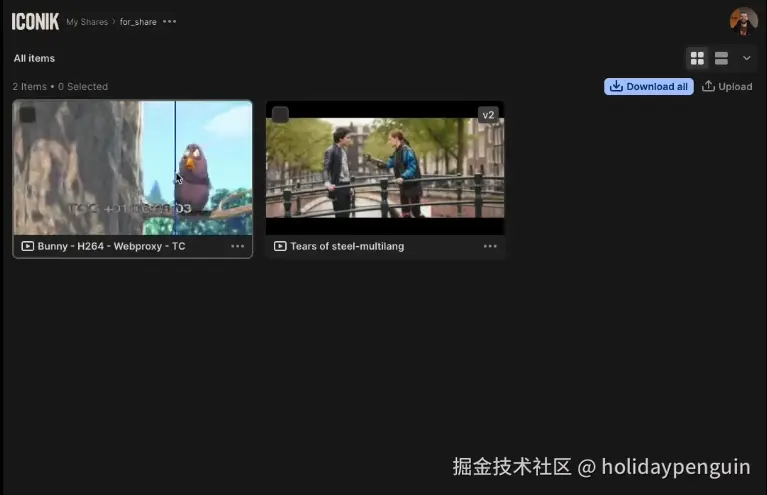Image resolution: width=767 pixels, height=495 pixels.
Task: Click the Tears of steel-multilang title
Action: click(347, 246)
